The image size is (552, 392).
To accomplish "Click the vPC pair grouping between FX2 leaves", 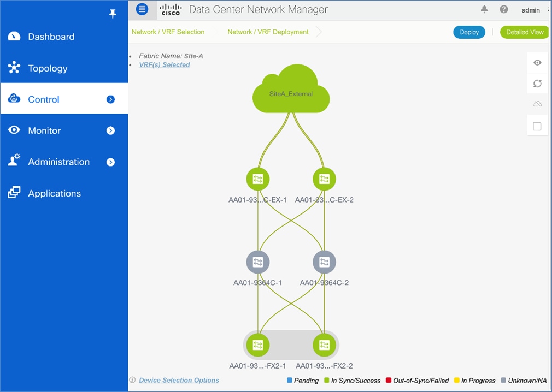I will [291, 345].
